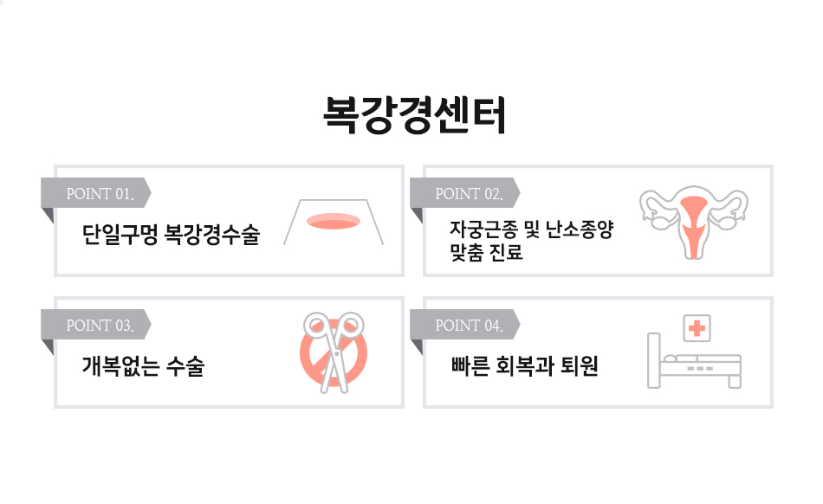Open the 개복없는 수술 text link
Viewport: 823px width, 504px height.
(143, 366)
